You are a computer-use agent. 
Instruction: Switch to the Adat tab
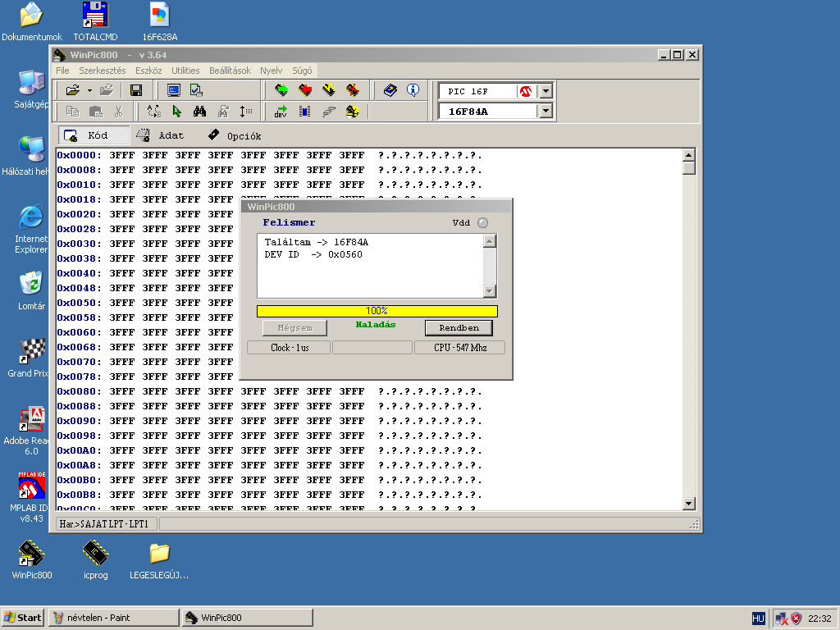[161, 135]
